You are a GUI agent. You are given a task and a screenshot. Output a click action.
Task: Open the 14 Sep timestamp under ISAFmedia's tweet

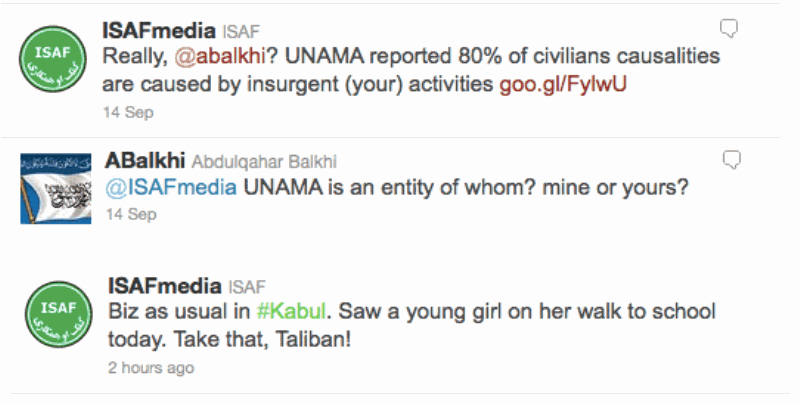pos(128,112)
